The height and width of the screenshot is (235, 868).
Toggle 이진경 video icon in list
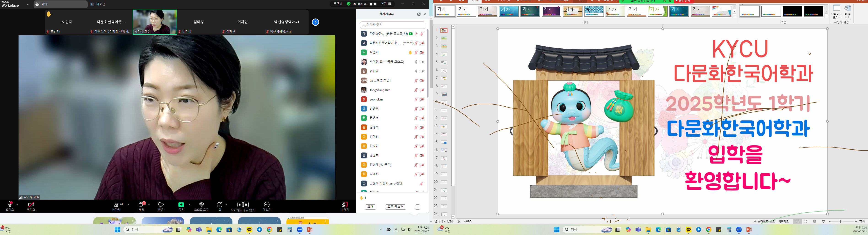[422, 71]
